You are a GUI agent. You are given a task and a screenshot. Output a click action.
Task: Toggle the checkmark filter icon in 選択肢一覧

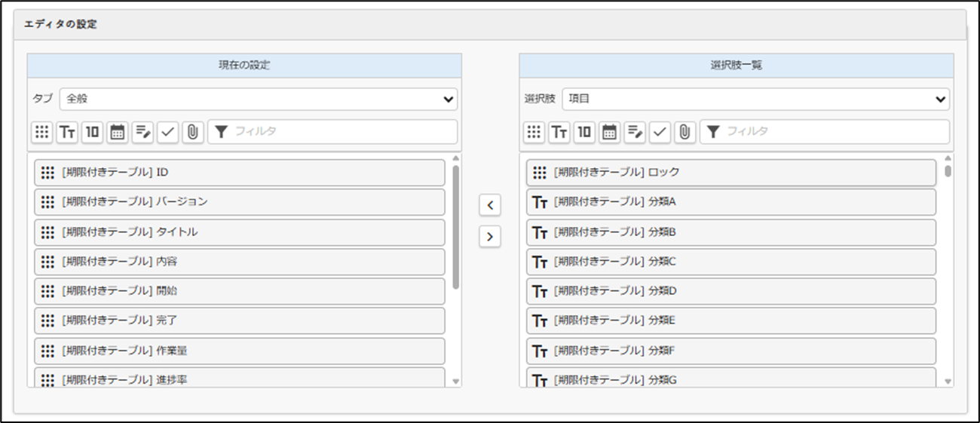click(x=660, y=132)
